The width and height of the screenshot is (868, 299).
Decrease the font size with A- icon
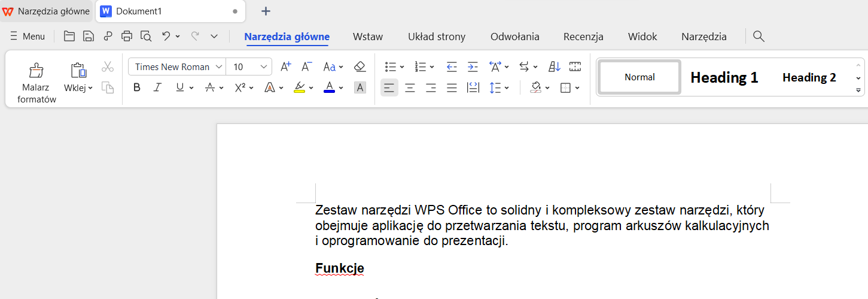(307, 67)
